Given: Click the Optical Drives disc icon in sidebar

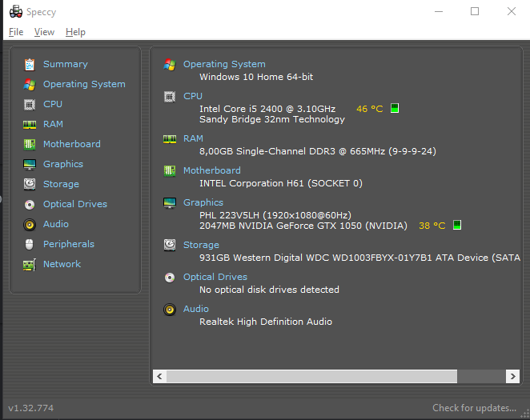Looking at the screenshot, I should coord(30,205).
